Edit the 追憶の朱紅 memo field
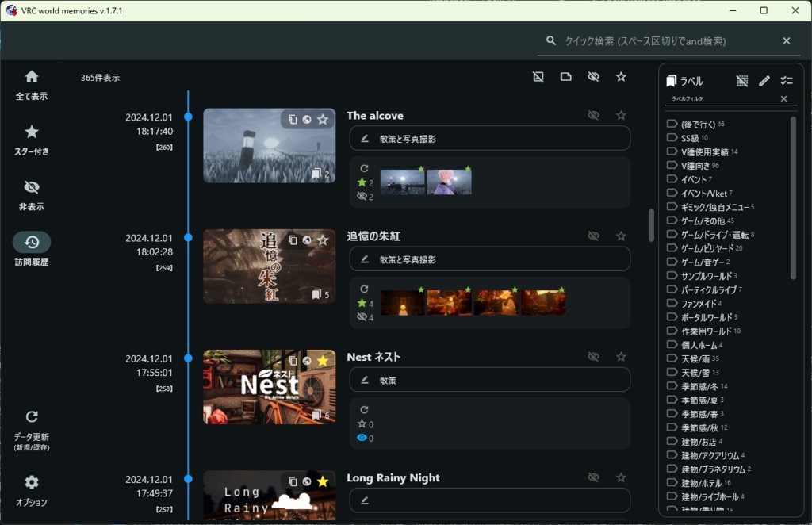The width and height of the screenshot is (812, 525). pyautogui.click(x=490, y=259)
